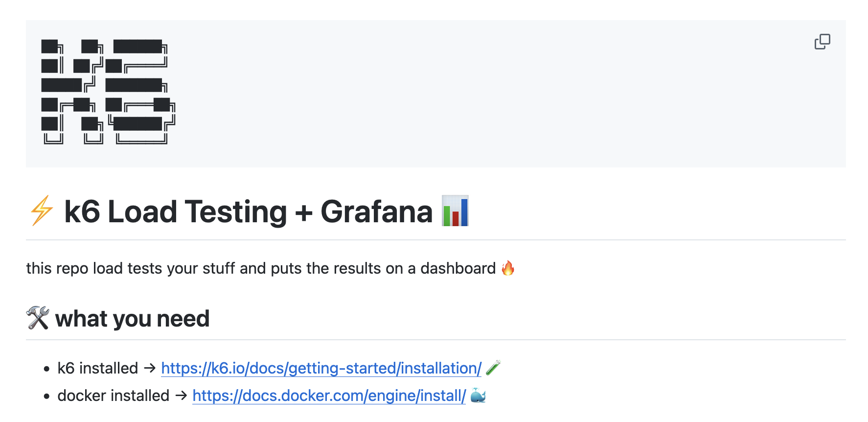Click the lightning bolt emoji in title
Viewport: 868px width, 422px height.
(x=42, y=211)
